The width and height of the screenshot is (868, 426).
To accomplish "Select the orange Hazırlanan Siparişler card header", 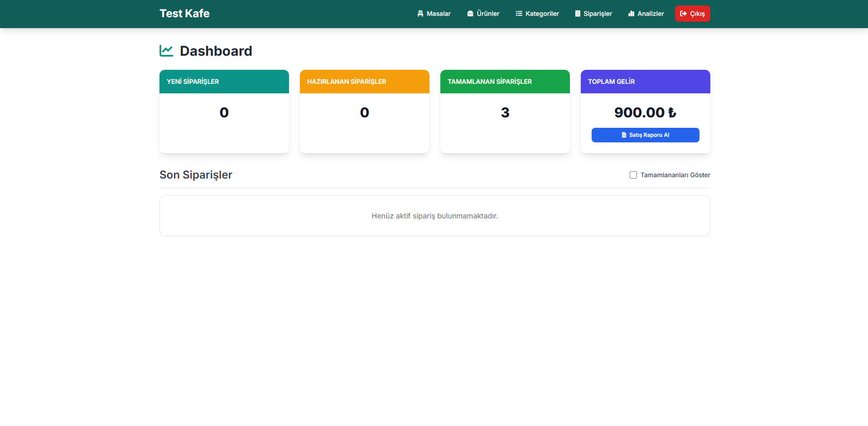I will [364, 82].
